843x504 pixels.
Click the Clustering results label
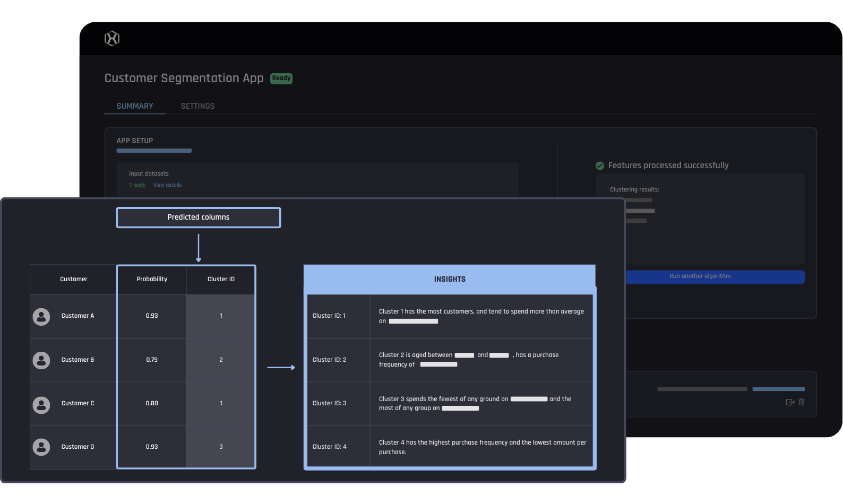(634, 189)
